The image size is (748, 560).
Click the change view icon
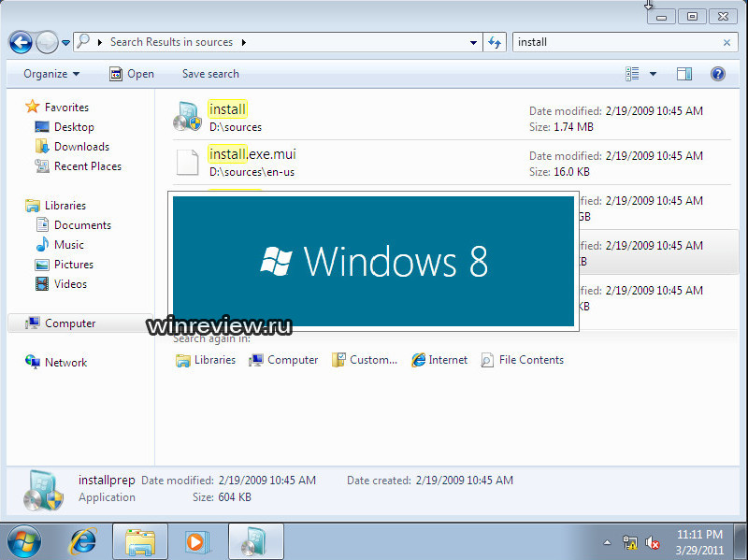point(633,74)
